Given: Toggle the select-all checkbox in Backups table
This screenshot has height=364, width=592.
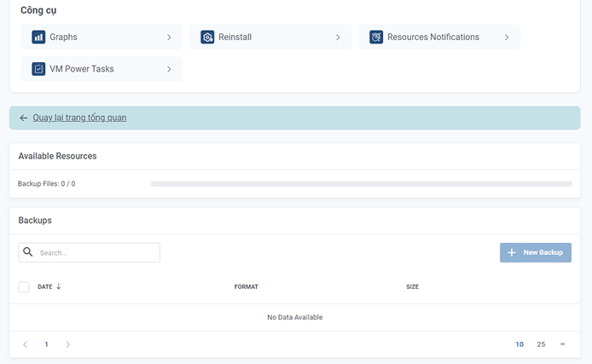Looking at the screenshot, I should point(24,286).
